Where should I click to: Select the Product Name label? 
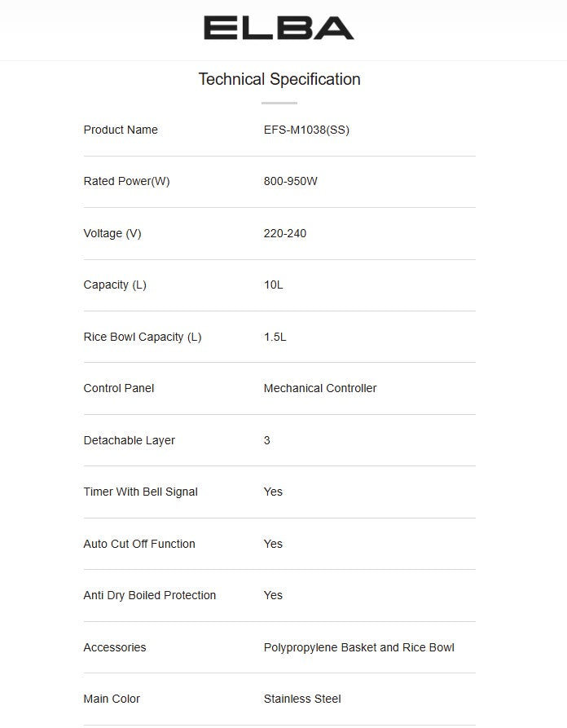tap(121, 130)
